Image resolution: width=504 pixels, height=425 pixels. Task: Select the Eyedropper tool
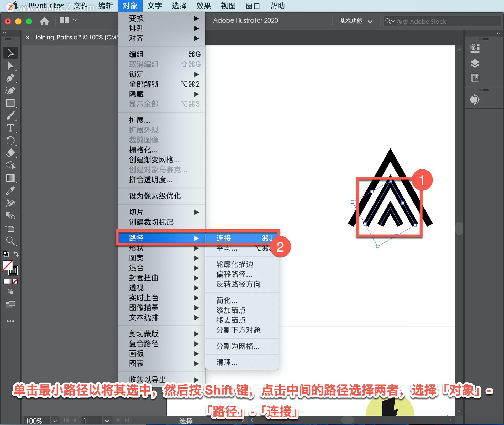click(10, 191)
